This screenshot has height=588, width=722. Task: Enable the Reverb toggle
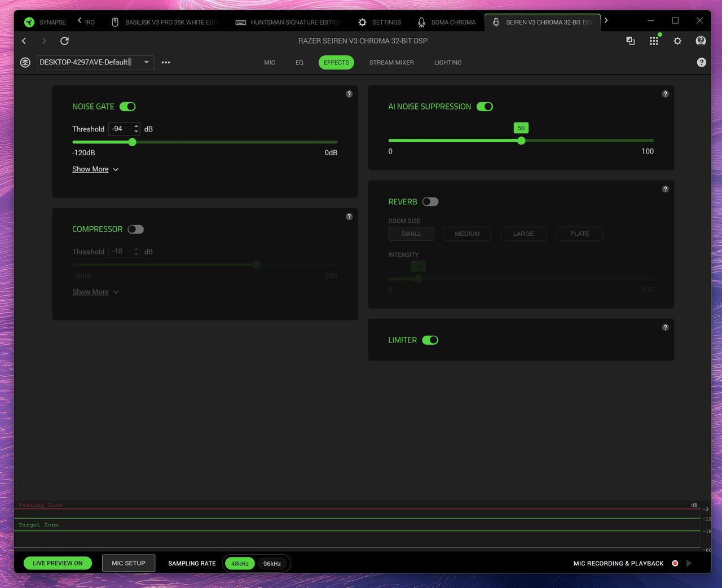pyautogui.click(x=430, y=202)
